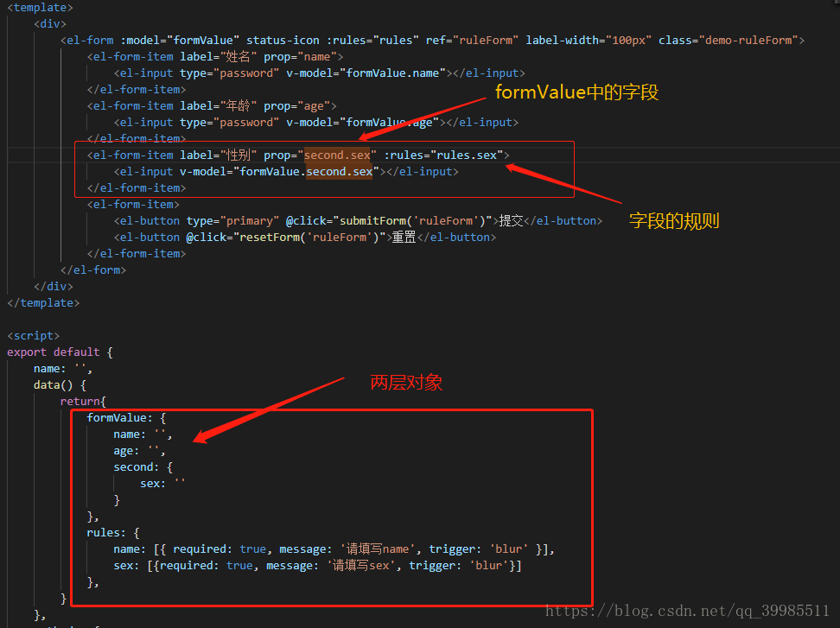Screen dimensions: 840x628
Task: Click the '请填写name' message string
Action: pos(378,549)
